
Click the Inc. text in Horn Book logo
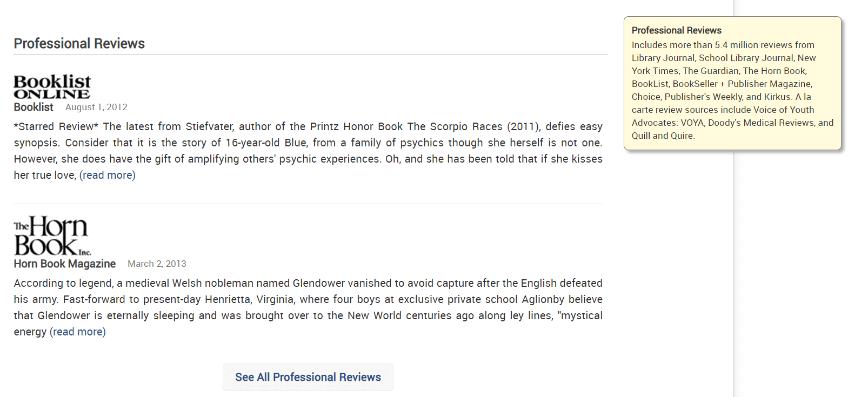(85, 252)
